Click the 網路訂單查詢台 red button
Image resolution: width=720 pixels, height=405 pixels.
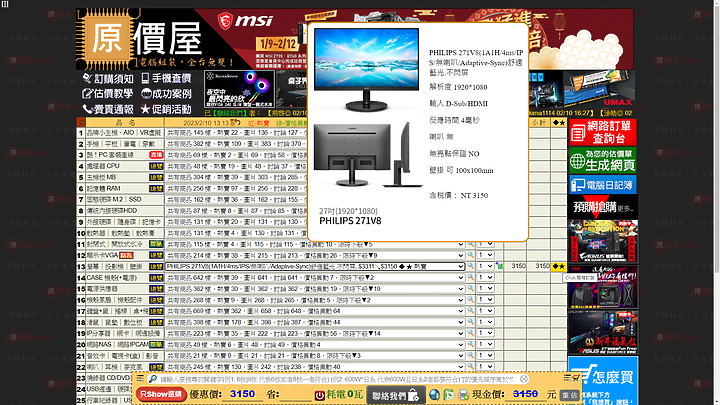pos(602,132)
